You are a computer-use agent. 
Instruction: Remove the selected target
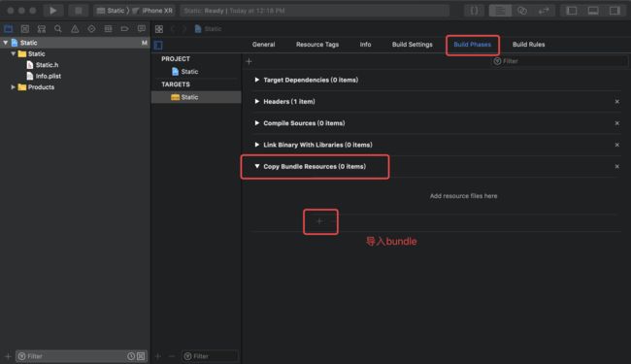[171, 356]
